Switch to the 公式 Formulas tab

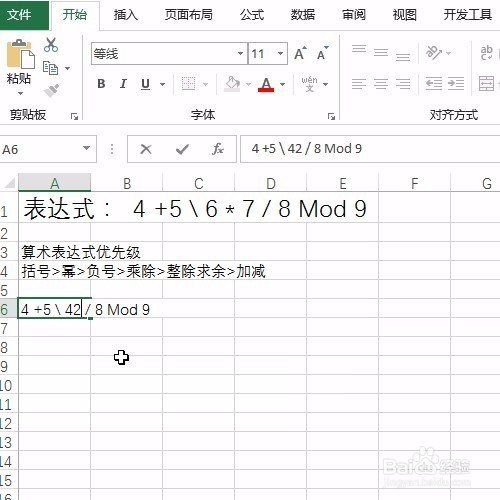click(252, 15)
